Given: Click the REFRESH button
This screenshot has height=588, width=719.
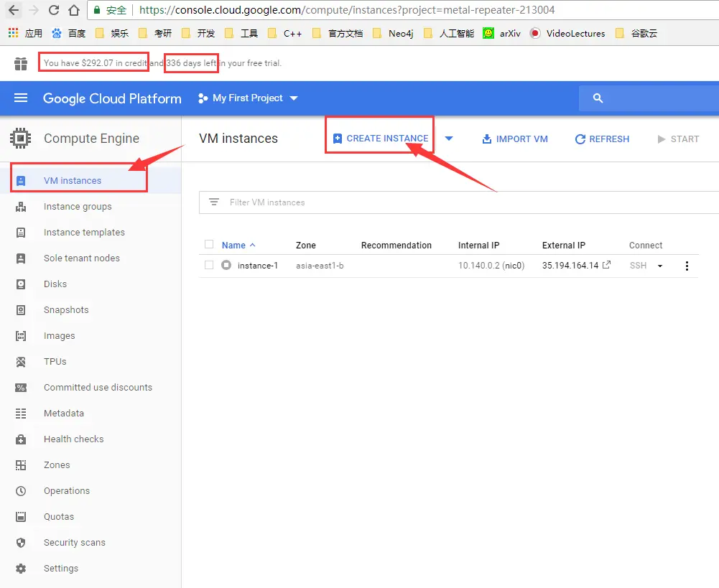Looking at the screenshot, I should [x=602, y=139].
